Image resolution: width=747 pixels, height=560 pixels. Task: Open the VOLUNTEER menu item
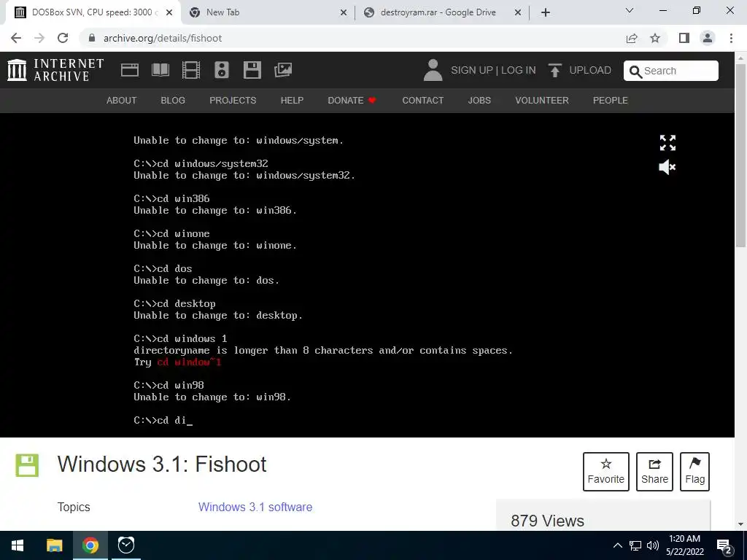pos(542,101)
